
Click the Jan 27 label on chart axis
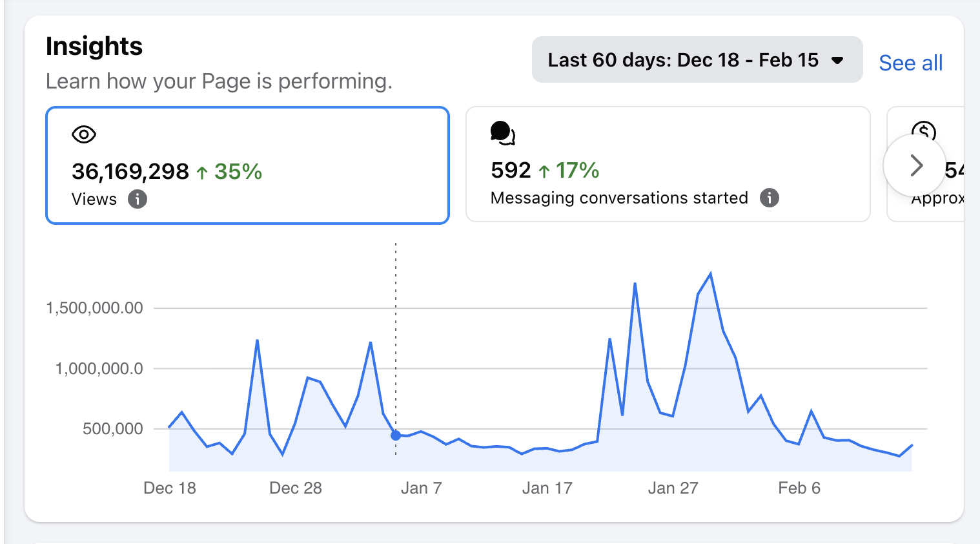[673, 488]
